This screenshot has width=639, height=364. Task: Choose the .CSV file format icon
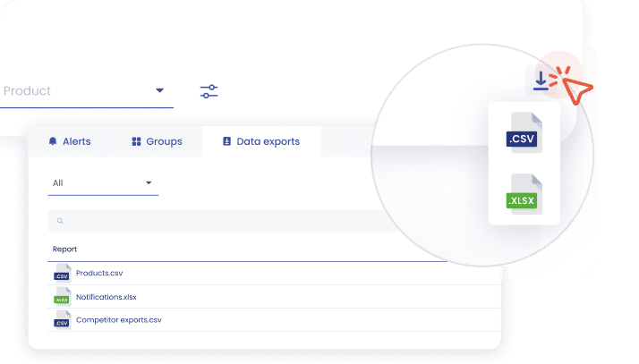click(x=524, y=133)
